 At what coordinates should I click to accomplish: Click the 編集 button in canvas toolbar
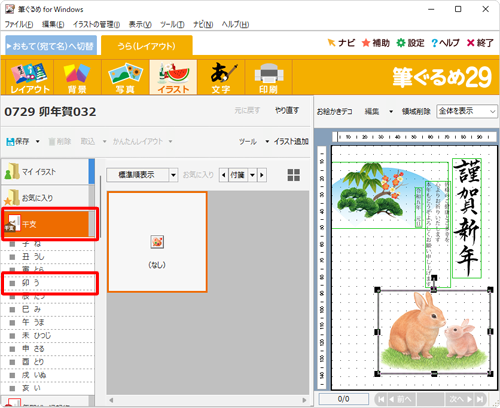point(372,111)
